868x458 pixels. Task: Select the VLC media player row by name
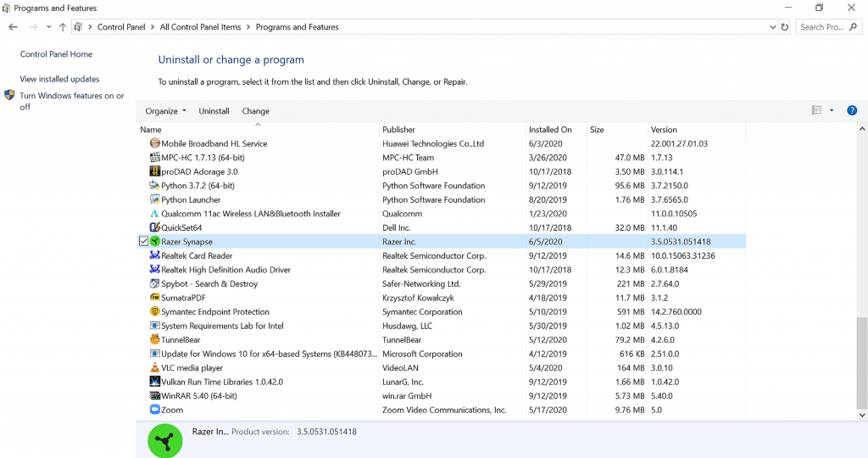192,368
